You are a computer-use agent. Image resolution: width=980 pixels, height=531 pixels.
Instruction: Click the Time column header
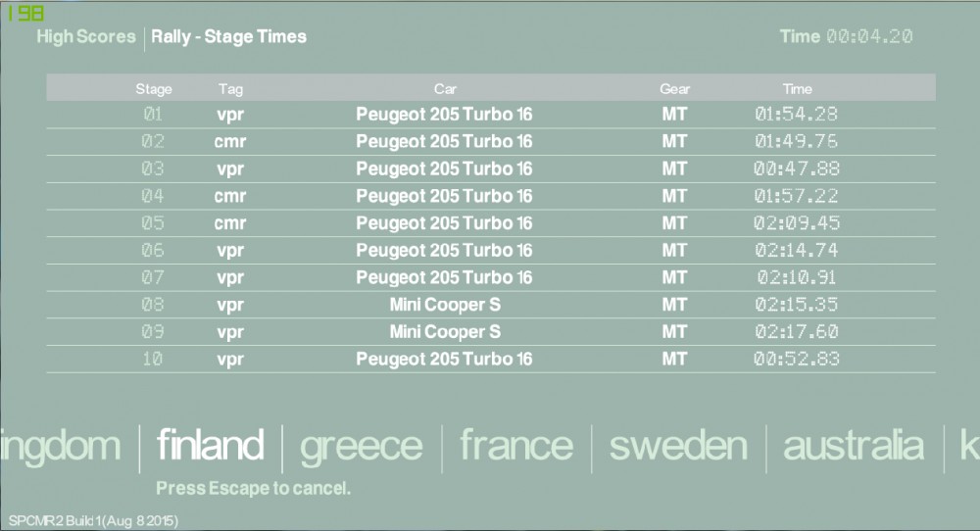tap(797, 89)
